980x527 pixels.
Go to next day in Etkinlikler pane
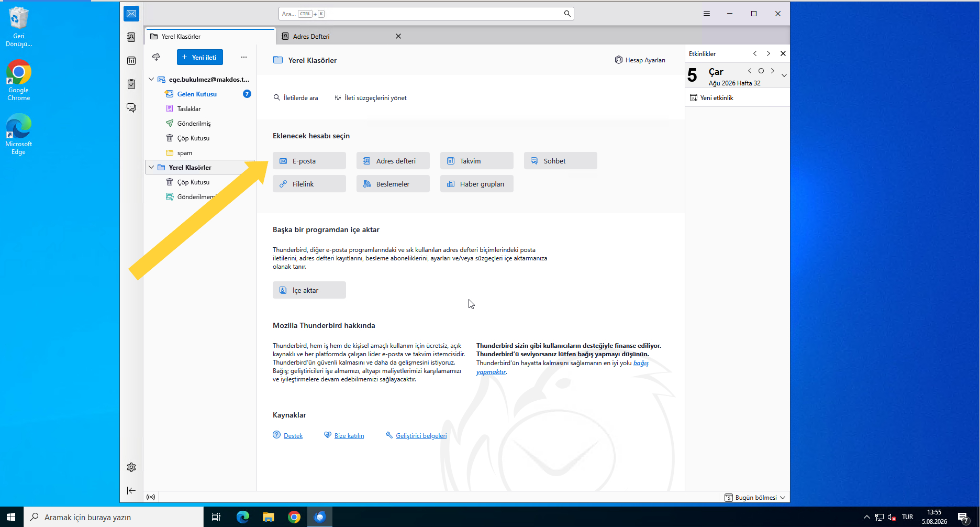(769, 53)
